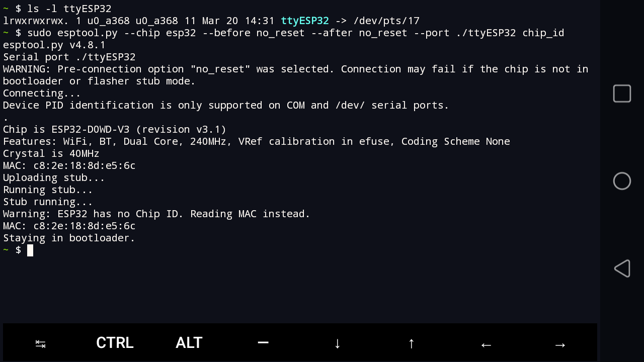Tap the Tab key icon in the extra keys row
The image size is (644, 362).
click(x=41, y=344)
